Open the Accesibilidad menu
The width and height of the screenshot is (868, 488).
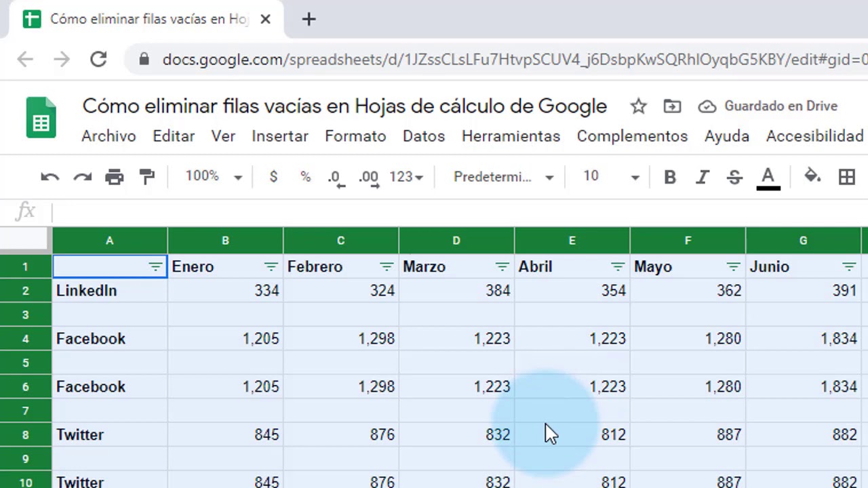814,136
